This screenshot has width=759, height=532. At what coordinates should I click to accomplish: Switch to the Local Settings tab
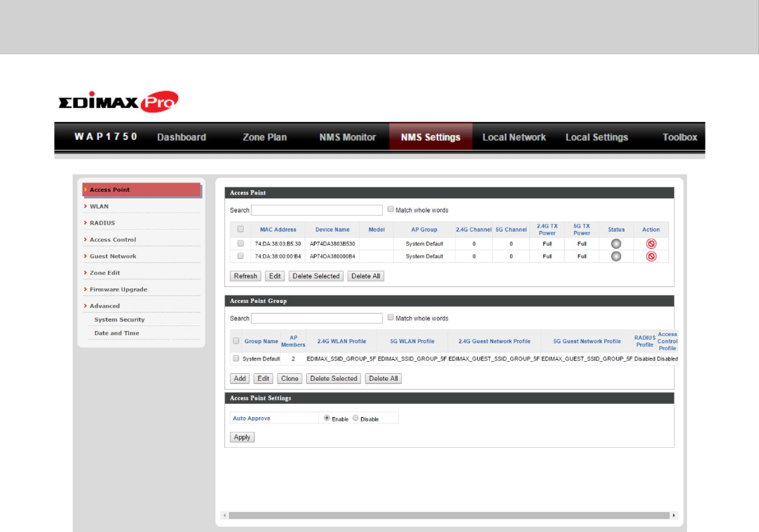(x=597, y=137)
